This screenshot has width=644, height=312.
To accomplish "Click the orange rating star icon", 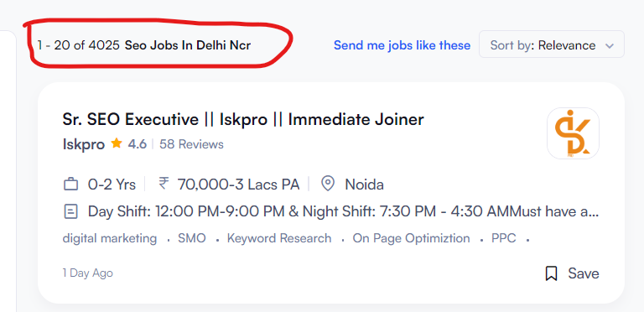I will (x=117, y=143).
